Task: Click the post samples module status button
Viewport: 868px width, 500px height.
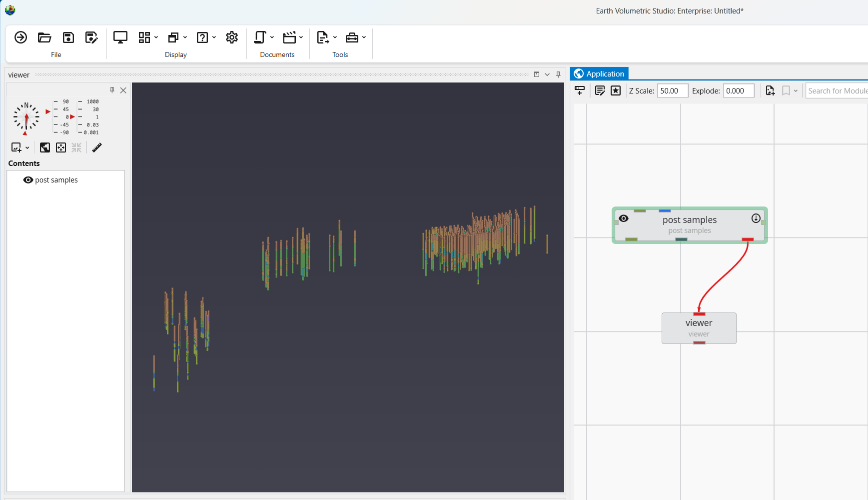Action: click(x=756, y=218)
